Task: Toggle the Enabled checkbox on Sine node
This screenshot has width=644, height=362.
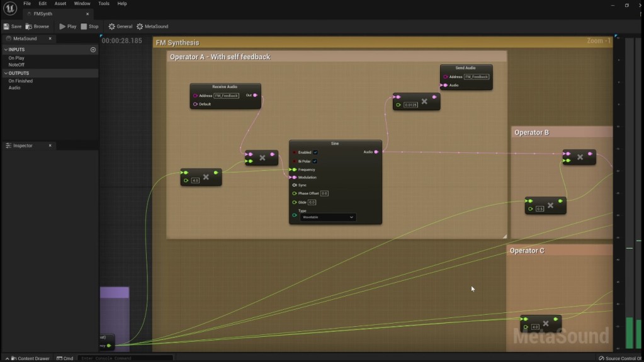Action: [x=315, y=152]
